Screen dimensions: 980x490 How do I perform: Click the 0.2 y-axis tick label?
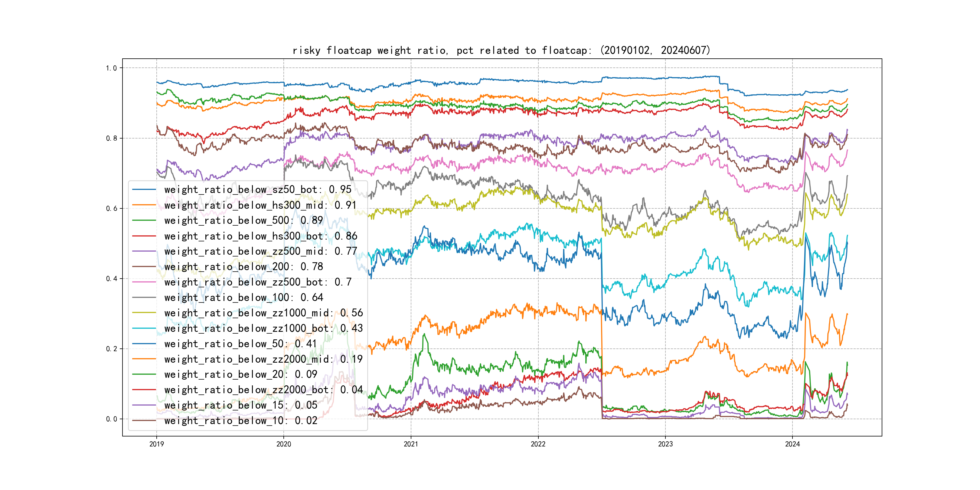111,349
